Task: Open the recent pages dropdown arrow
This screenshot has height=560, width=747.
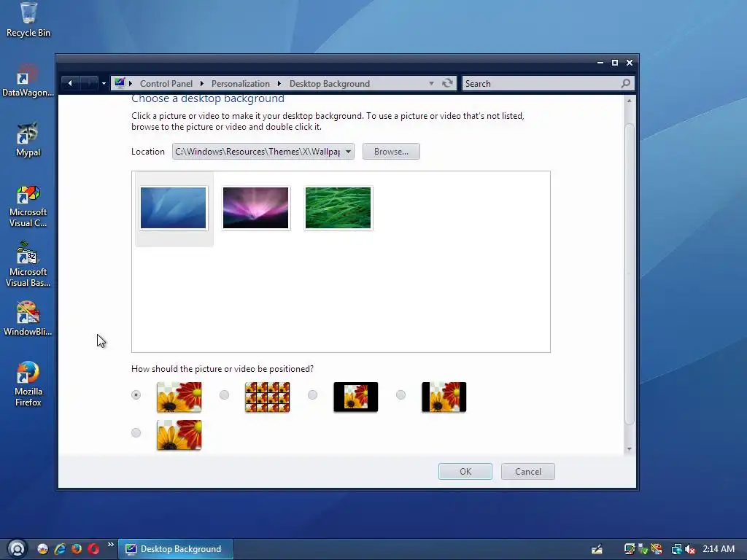Action: click(x=104, y=83)
